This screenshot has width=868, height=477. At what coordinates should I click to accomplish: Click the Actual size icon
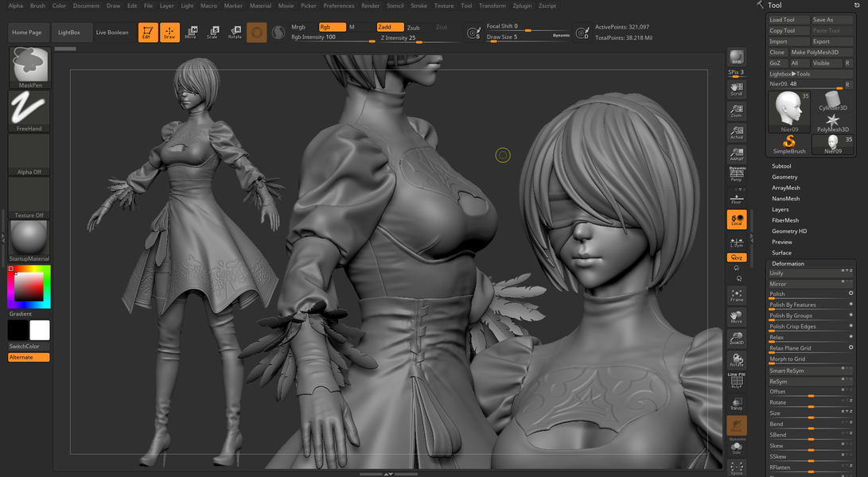point(736,133)
